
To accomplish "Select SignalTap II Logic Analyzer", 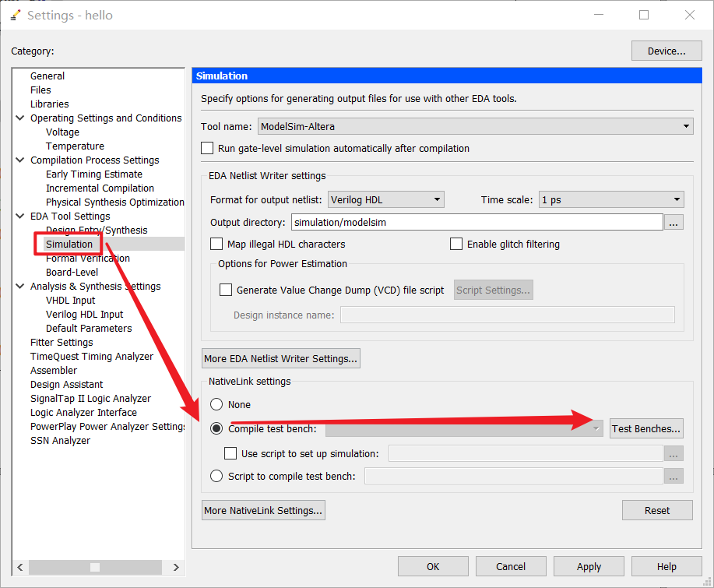I will pos(90,399).
